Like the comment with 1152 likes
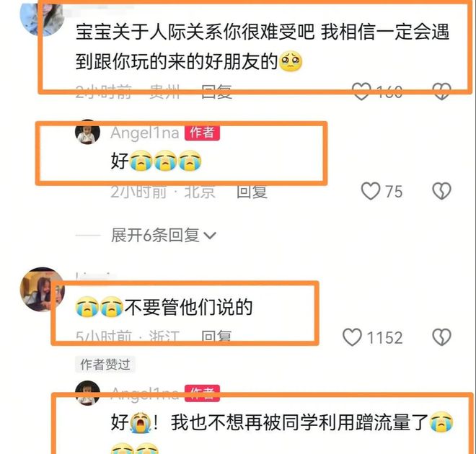Image resolution: width=476 pixels, height=454 pixels. click(352, 337)
